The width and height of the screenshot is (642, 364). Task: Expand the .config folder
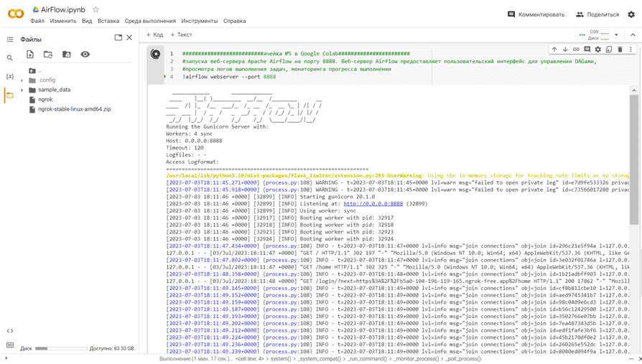(x=22, y=80)
